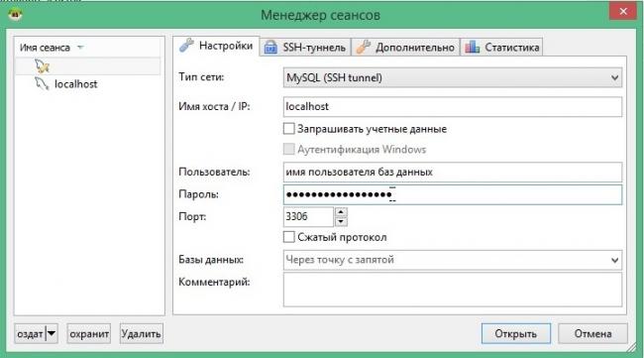The width and height of the screenshot is (644, 358).
Task: Click the HeidiSQL app icon in title bar
Action: click(16, 14)
